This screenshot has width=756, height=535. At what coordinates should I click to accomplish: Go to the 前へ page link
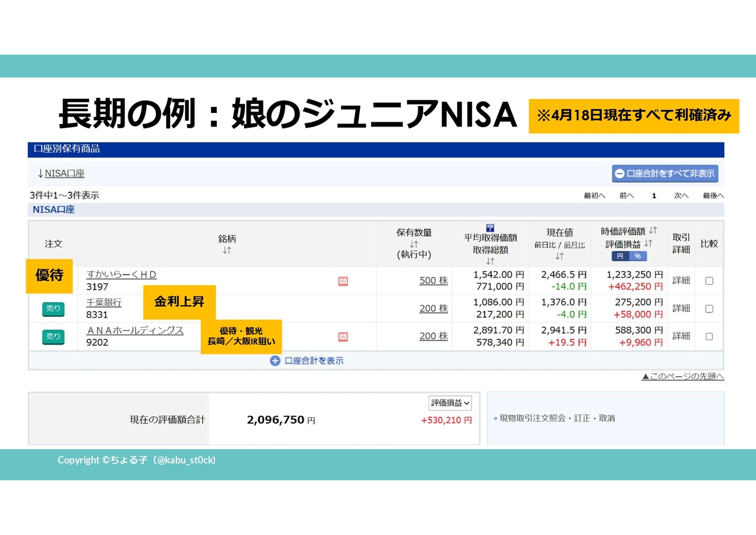click(x=627, y=196)
